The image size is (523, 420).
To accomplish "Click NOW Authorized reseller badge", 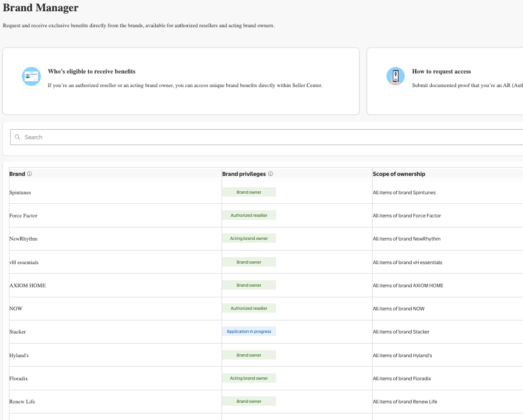I will [249, 308].
